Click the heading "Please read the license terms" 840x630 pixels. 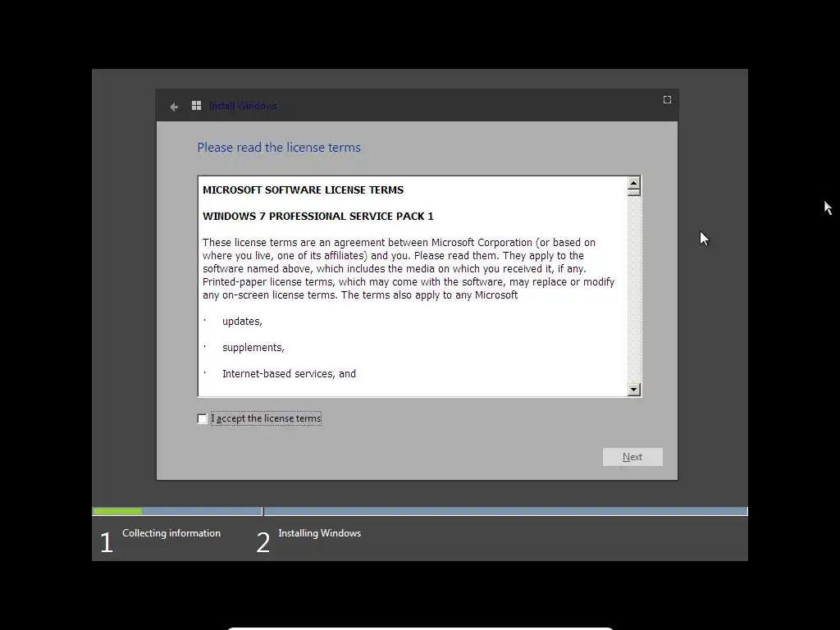coord(279,148)
